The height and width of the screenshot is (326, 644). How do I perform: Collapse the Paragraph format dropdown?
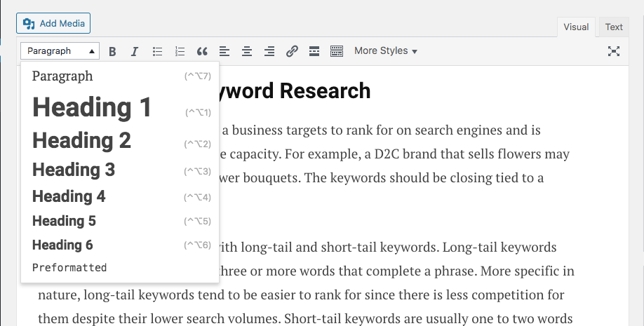click(x=60, y=51)
